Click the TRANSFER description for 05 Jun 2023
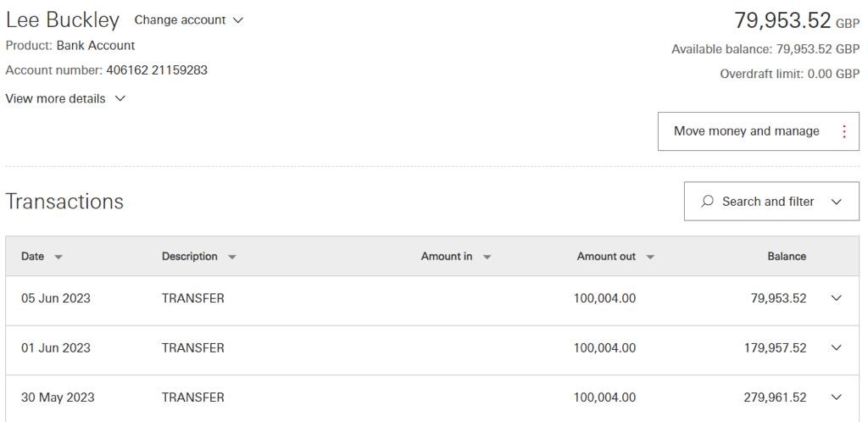This screenshot has width=868, height=422. [193, 298]
